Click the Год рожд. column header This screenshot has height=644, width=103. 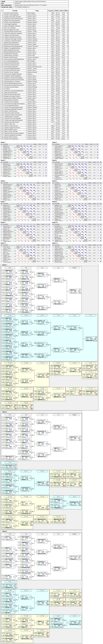click(x=51, y=11)
